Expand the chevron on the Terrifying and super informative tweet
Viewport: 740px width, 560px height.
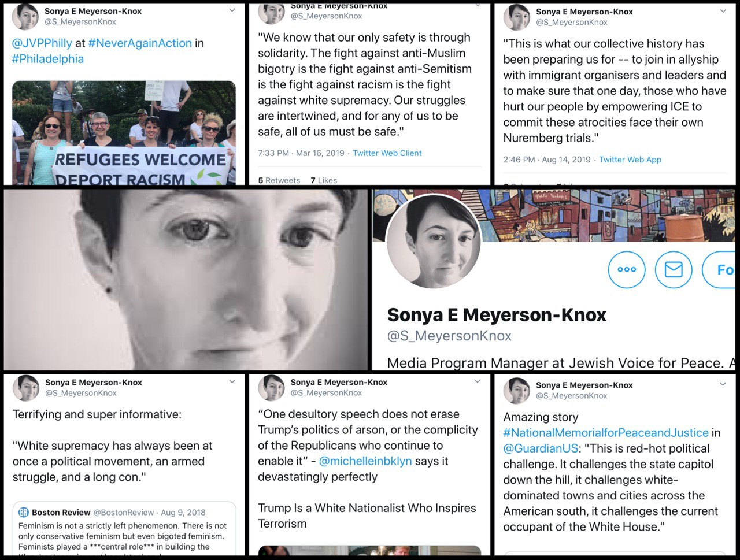click(232, 381)
